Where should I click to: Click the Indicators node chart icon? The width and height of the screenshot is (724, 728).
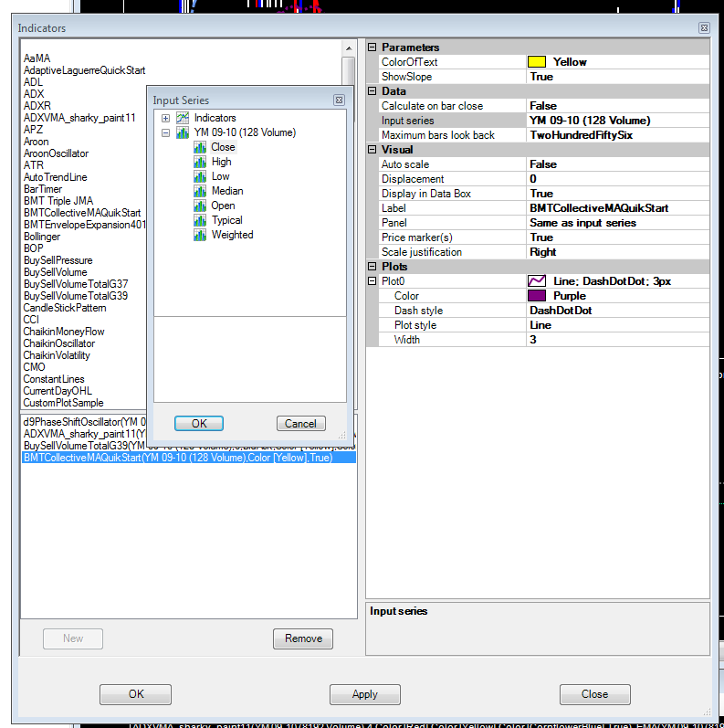pyautogui.click(x=183, y=118)
